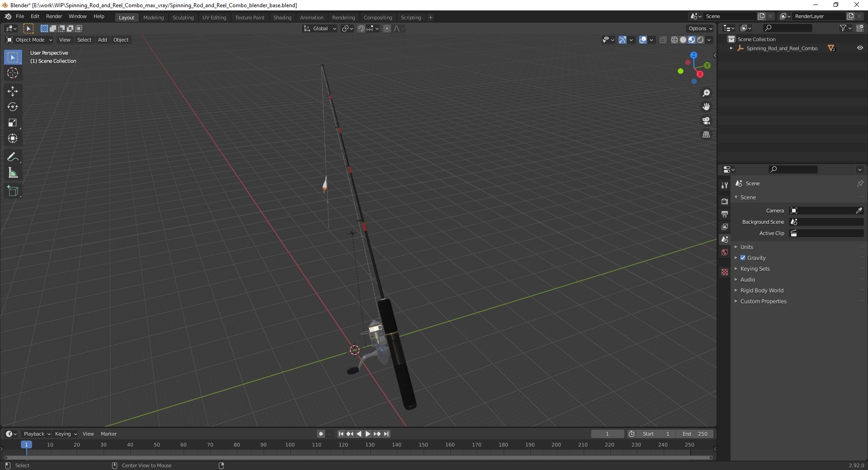Expand Spinning_Rod_and_Reel_Combo collection in outliner

coord(731,48)
